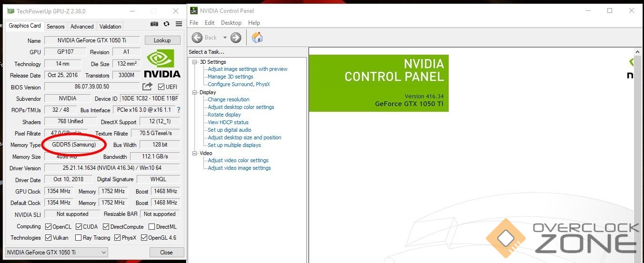Click the GPU-Z refresh icon
644x263 pixels.
[x=166, y=24]
